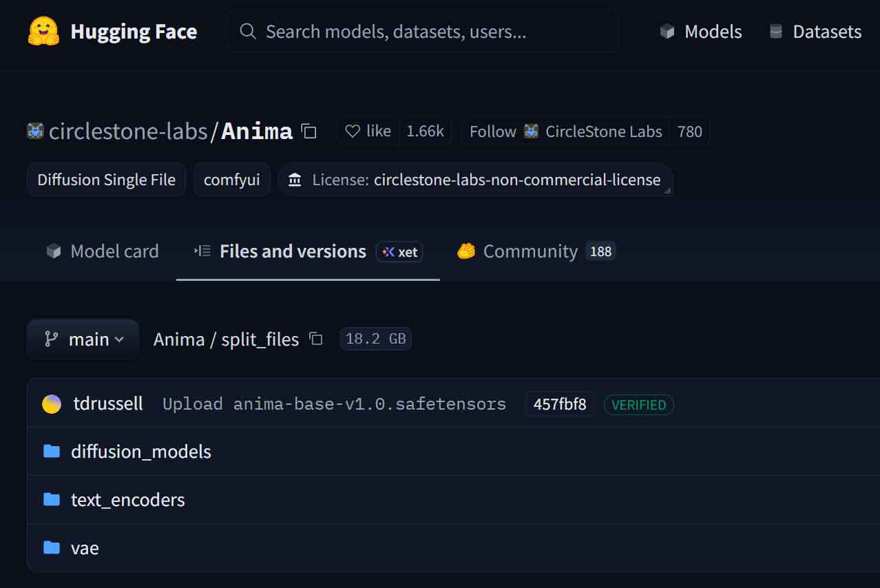The image size is (880, 588).
Task: Click the Hugging Face emoji logo
Action: (43, 32)
